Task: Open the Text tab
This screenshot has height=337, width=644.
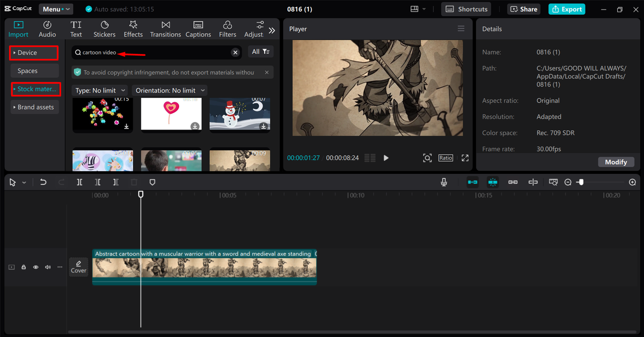Action: pyautogui.click(x=76, y=29)
